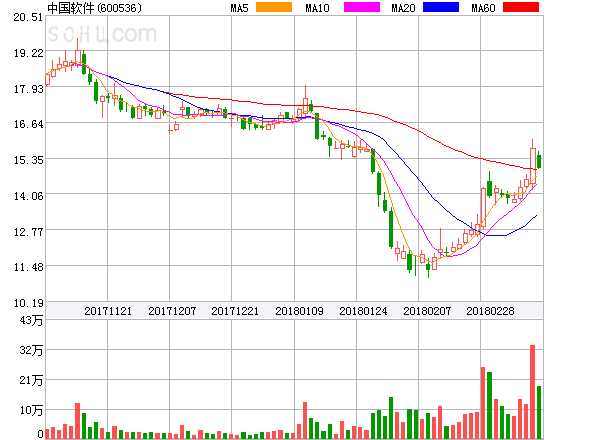Click the 20171221 date marker

point(235,311)
